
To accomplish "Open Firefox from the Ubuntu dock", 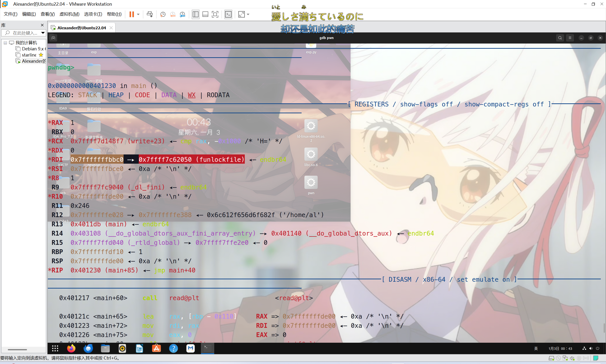I will 71,348.
